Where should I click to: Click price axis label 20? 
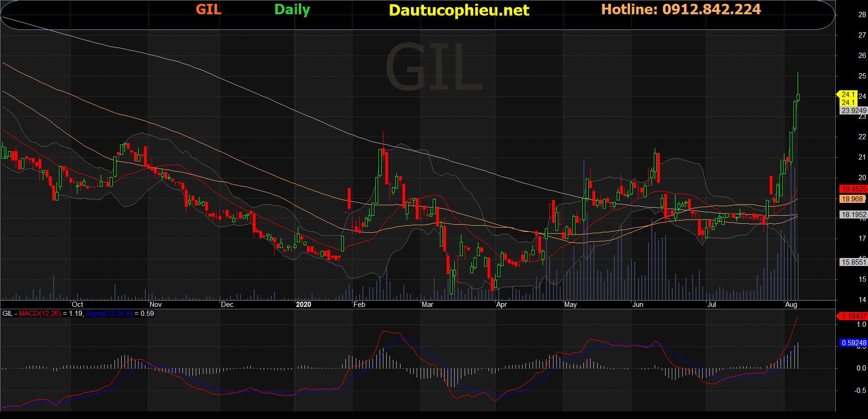(x=862, y=178)
